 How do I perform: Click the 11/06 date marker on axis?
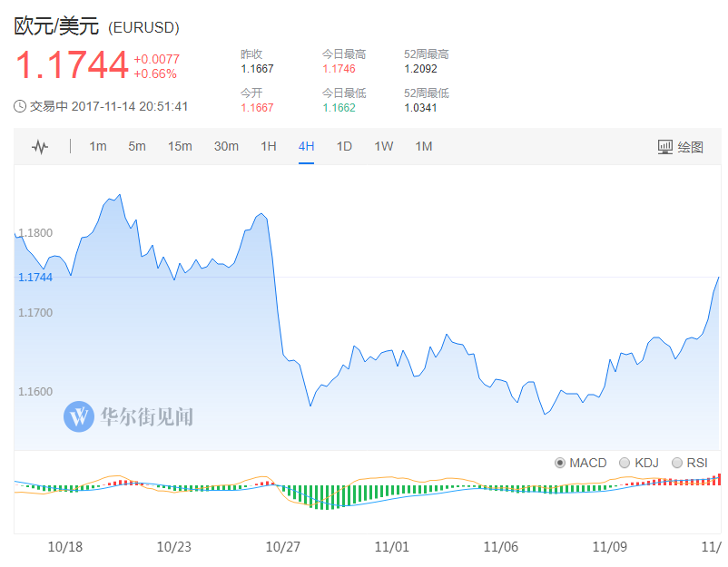[500, 547]
